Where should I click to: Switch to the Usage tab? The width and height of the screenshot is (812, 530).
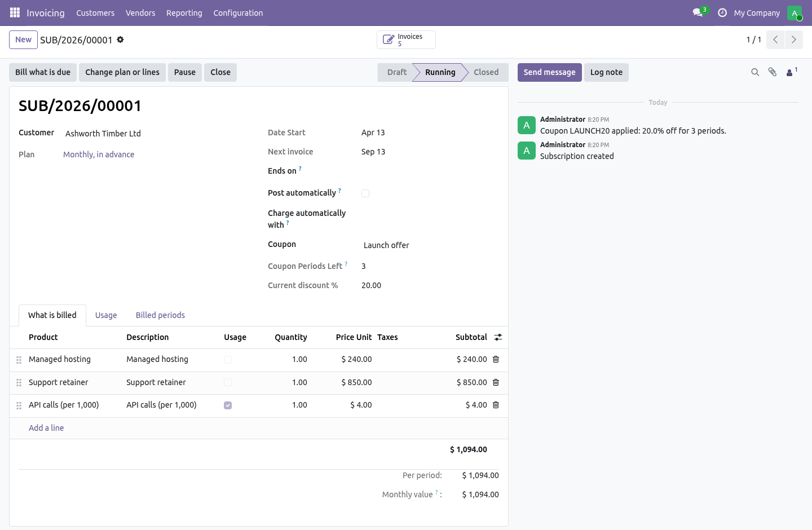click(x=106, y=315)
